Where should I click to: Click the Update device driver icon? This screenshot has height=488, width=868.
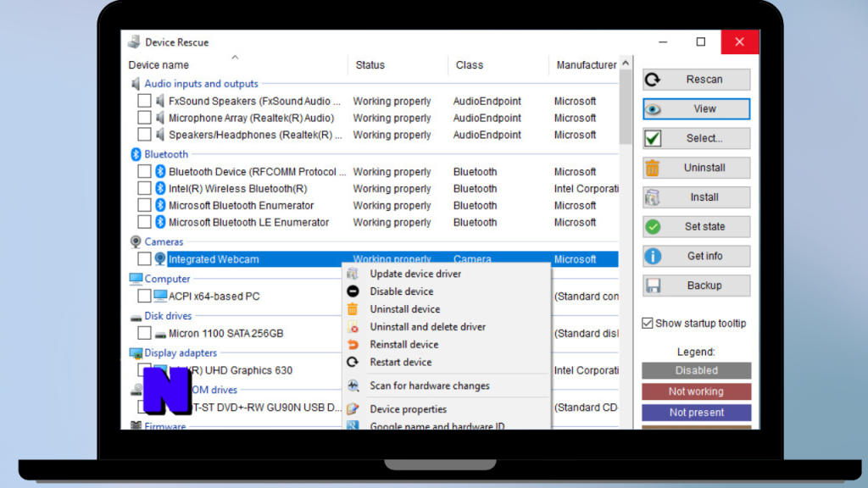[x=353, y=274]
